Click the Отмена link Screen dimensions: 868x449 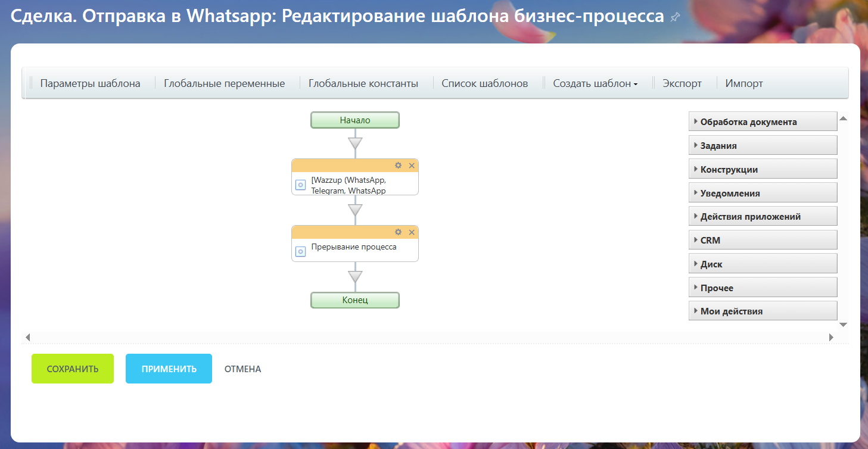coord(242,369)
